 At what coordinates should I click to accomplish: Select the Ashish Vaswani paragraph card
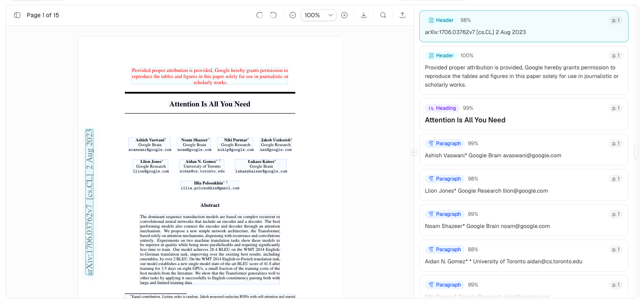coord(523,150)
